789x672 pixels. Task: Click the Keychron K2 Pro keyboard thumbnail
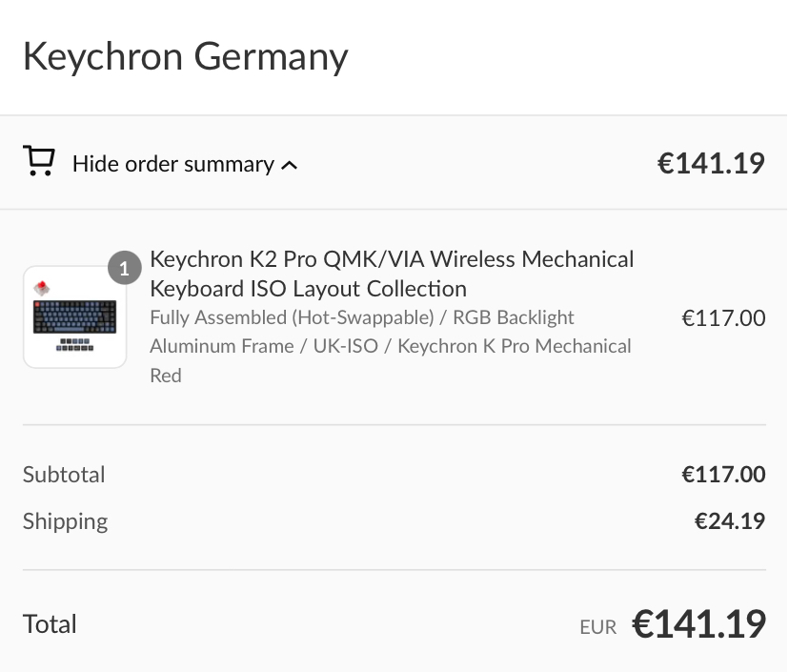click(x=74, y=318)
